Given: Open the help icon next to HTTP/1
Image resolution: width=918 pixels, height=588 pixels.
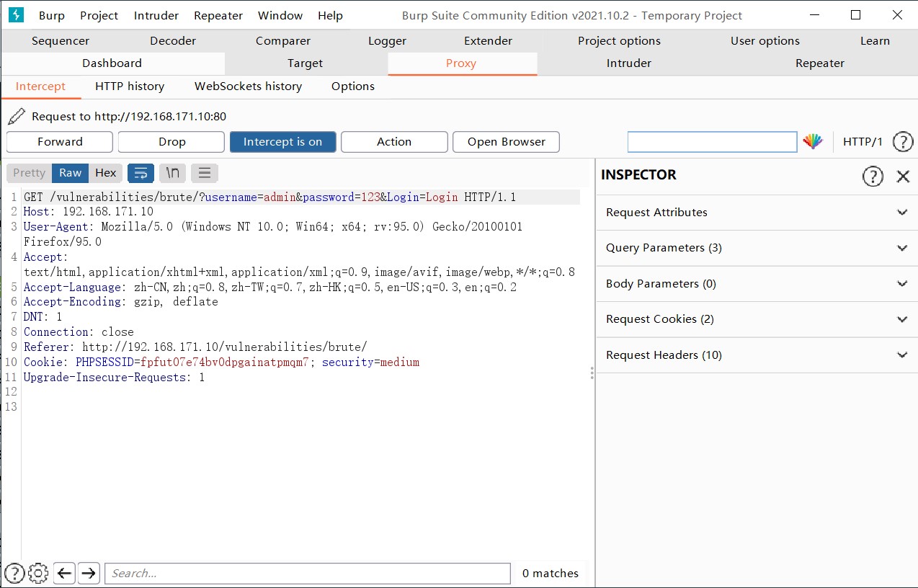Looking at the screenshot, I should point(903,142).
